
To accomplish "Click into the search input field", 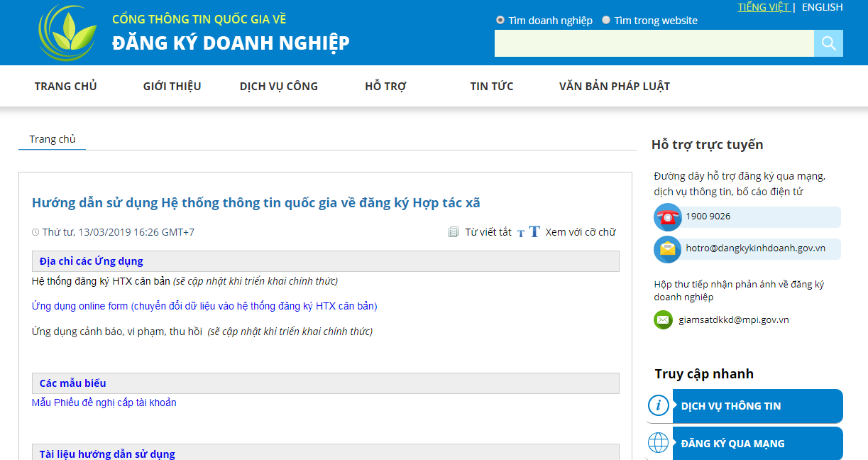I will 654,43.
